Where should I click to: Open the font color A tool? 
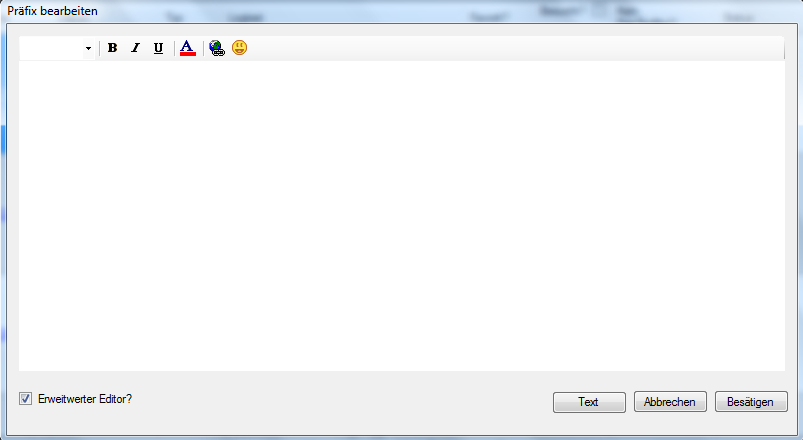pos(188,48)
